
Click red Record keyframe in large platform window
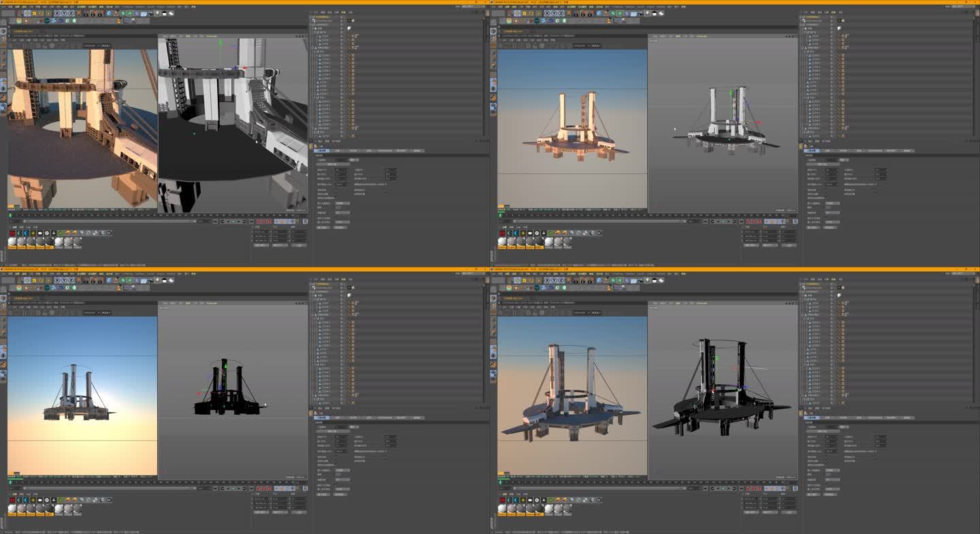pos(748,488)
